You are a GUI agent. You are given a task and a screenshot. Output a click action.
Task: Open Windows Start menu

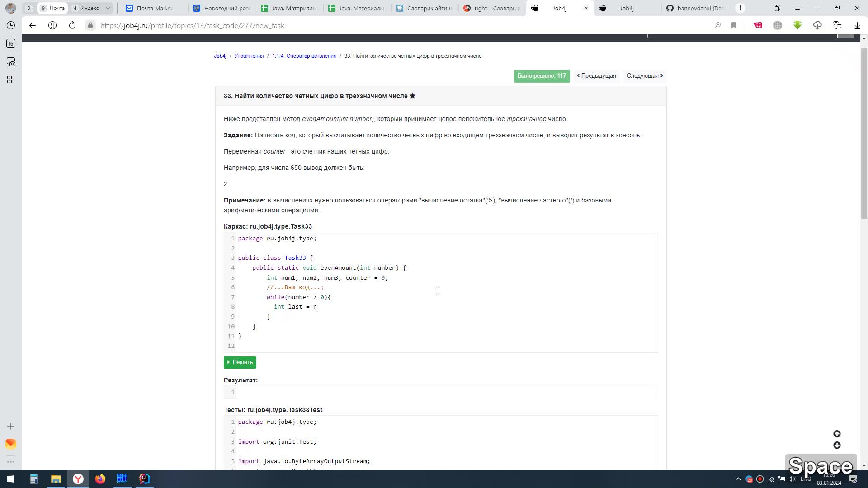coord(11,479)
